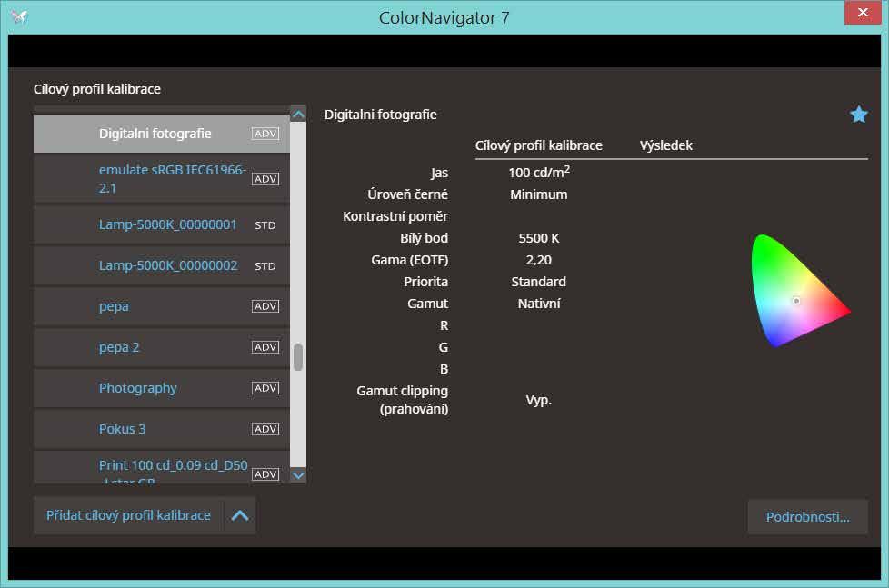The height and width of the screenshot is (588, 889).
Task: Click the ADV badge on the pepa row
Action: coord(265,306)
